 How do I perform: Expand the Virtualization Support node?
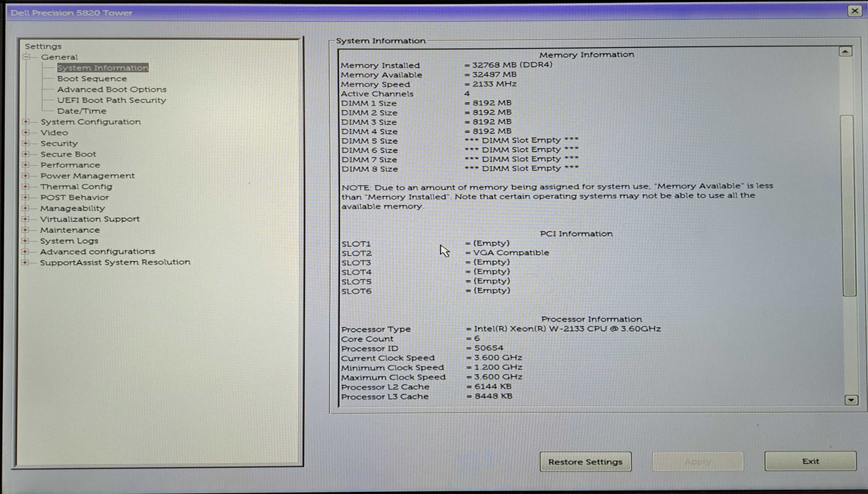(26, 219)
